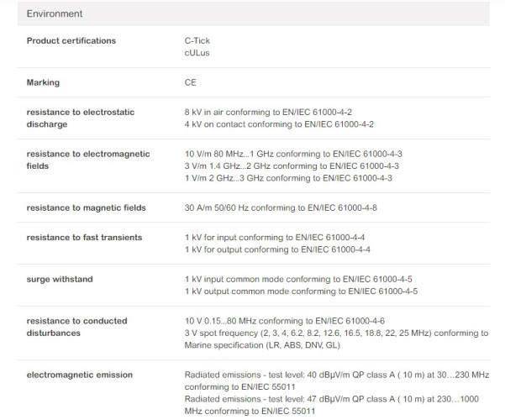The image size is (505, 420).
Task: Select the CE marking value
Action: pyautogui.click(x=191, y=82)
